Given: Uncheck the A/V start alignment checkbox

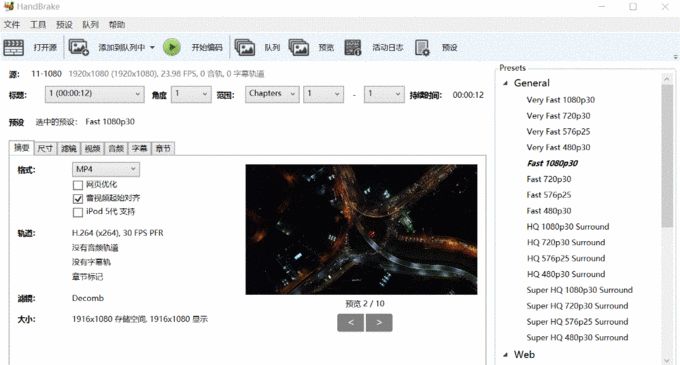Looking at the screenshot, I should pyautogui.click(x=78, y=199).
